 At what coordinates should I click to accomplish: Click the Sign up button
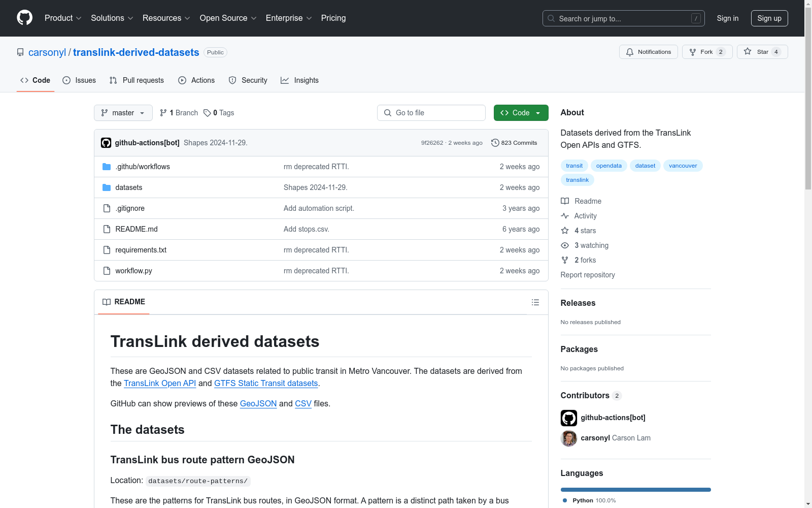click(x=769, y=18)
